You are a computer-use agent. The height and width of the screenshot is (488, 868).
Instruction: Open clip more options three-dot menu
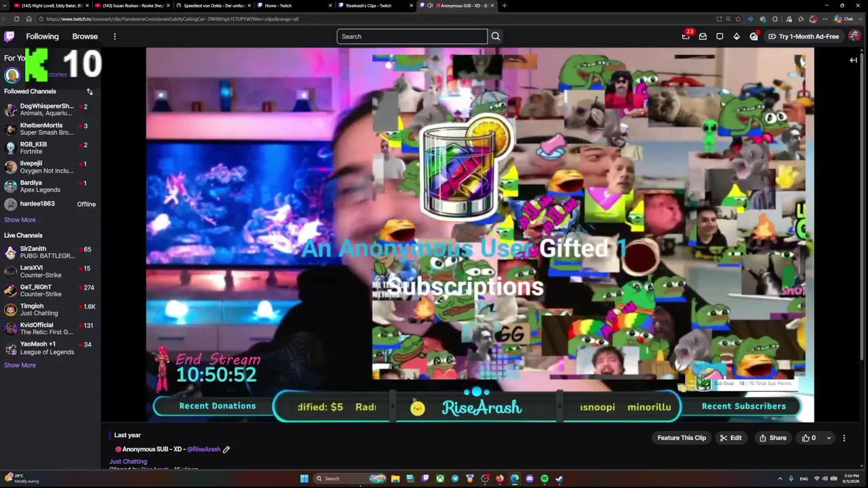[x=844, y=438]
